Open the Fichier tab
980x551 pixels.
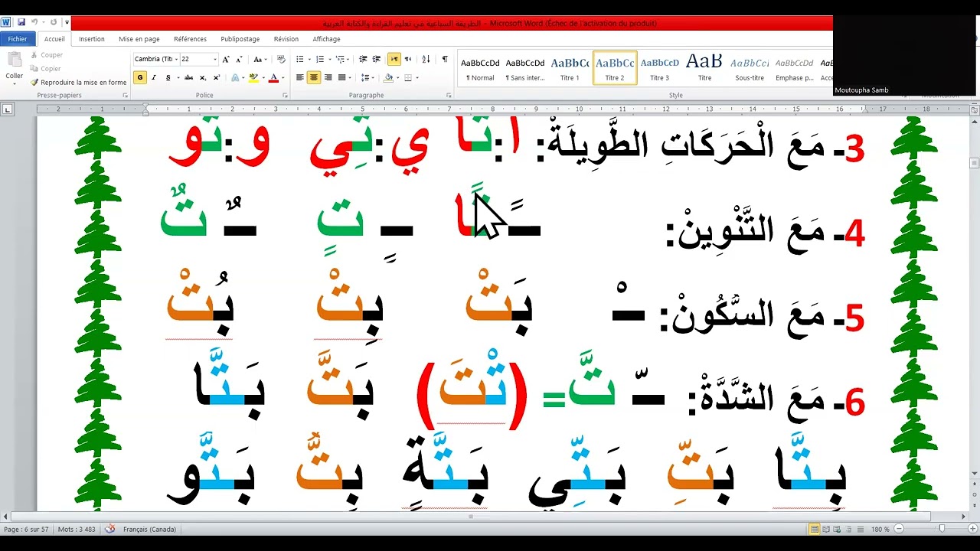coord(18,39)
